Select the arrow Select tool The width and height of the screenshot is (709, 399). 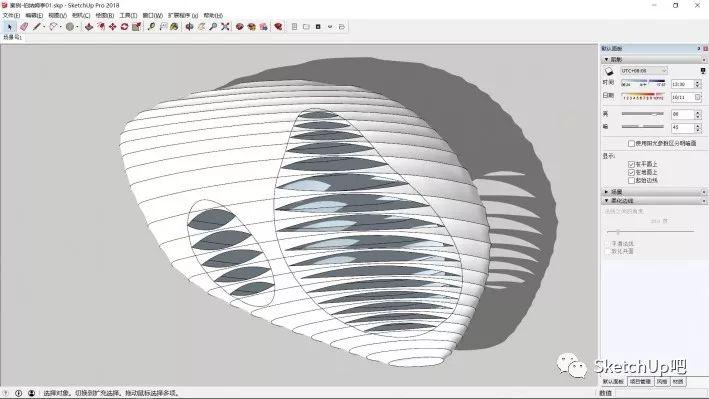click(9, 27)
